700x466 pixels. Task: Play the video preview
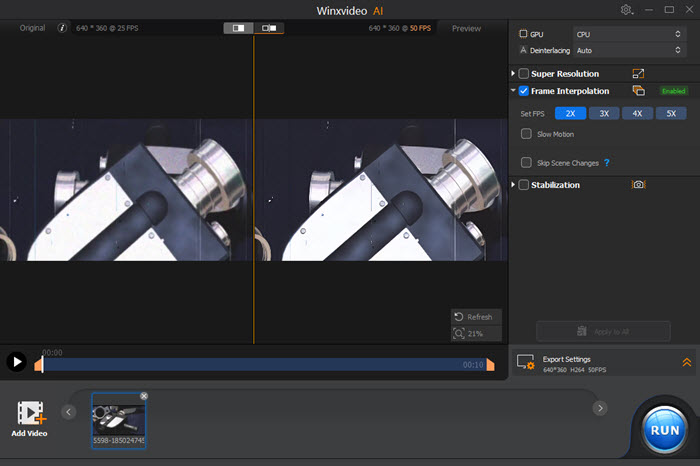click(x=17, y=362)
